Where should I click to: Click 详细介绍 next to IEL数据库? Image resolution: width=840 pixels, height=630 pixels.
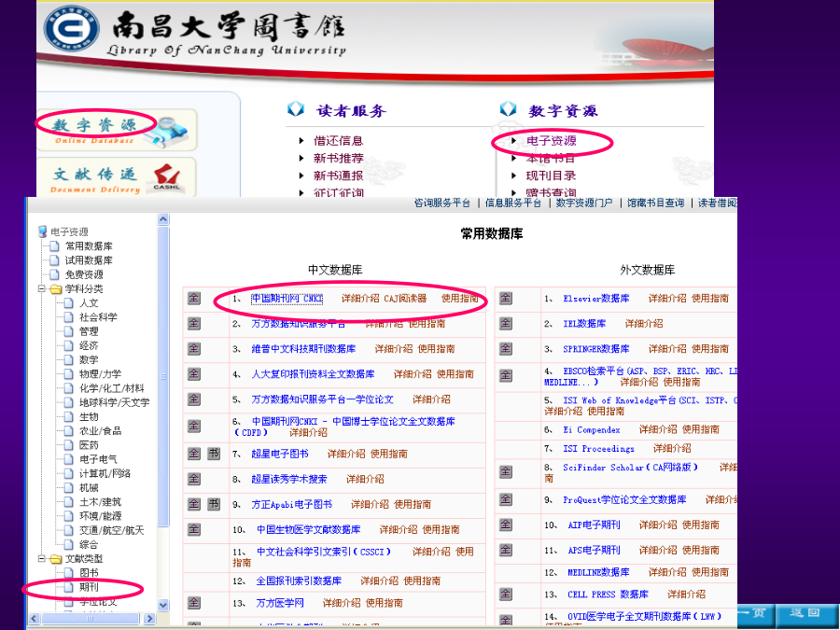tap(644, 324)
